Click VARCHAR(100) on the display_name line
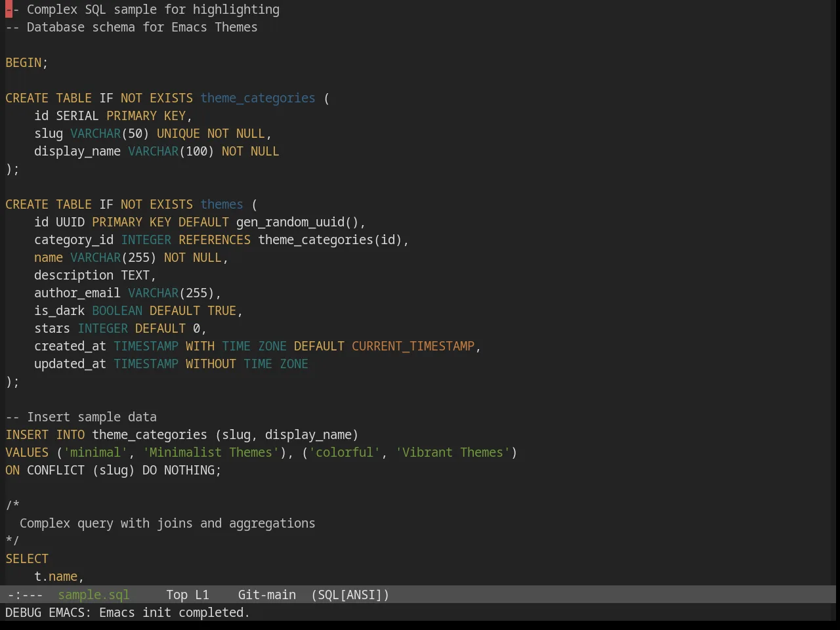 171,151
